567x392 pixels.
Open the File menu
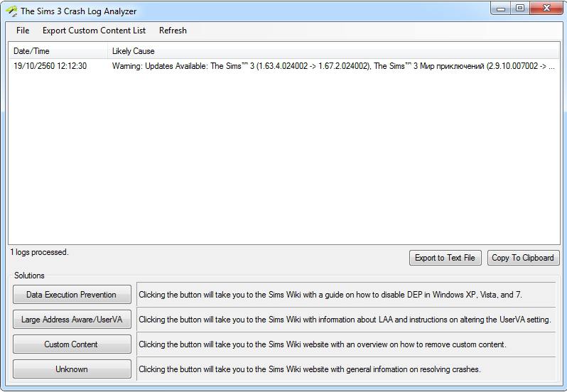click(x=23, y=31)
